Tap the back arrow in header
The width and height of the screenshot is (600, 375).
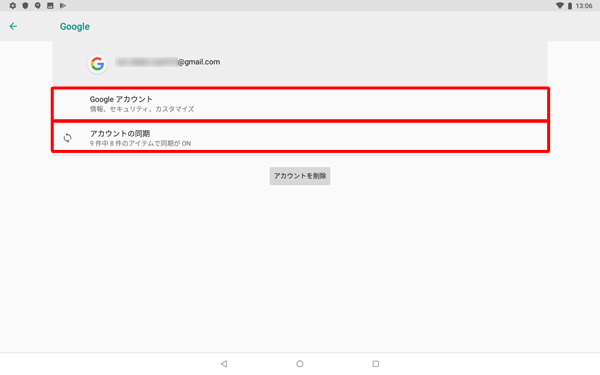(13, 26)
